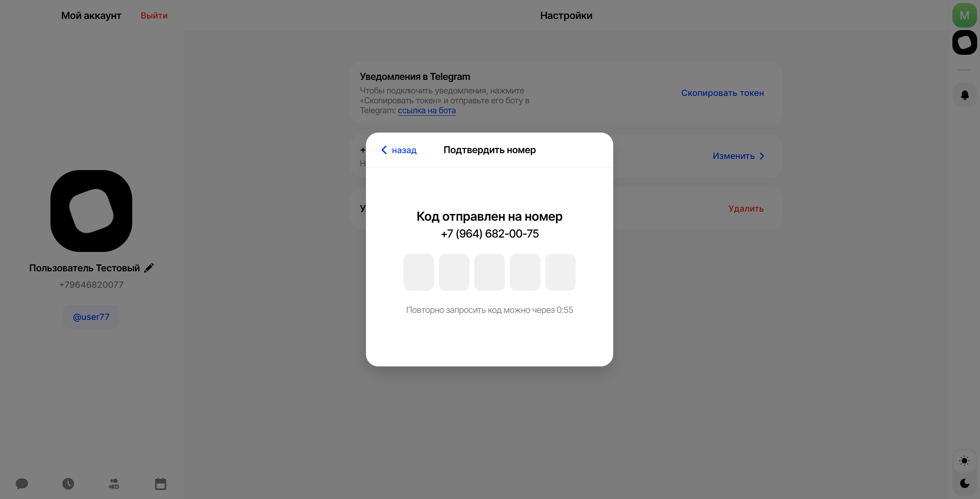The height and width of the screenshot is (499, 980).
Task: Click the black workspace logo icon
Action: (x=964, y=42)
